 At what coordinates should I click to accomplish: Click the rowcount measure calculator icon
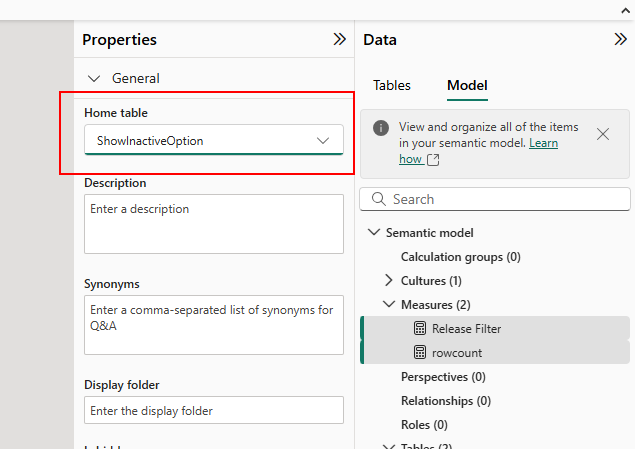(420, 352)
